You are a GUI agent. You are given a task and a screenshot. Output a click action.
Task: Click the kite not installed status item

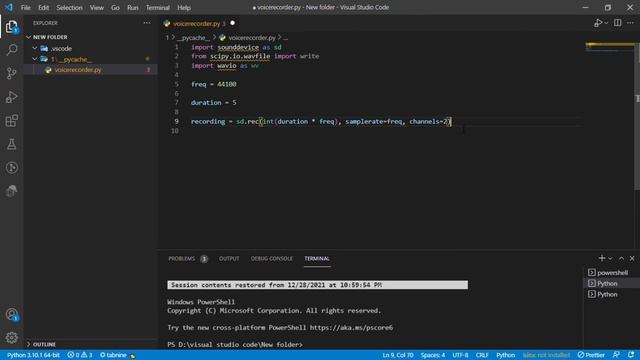coord(546,355)
